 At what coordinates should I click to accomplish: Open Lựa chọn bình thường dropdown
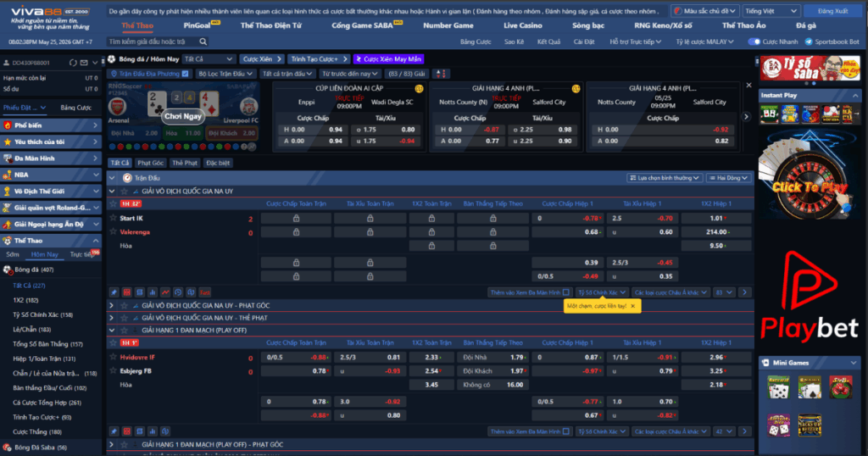pos(665,178)
